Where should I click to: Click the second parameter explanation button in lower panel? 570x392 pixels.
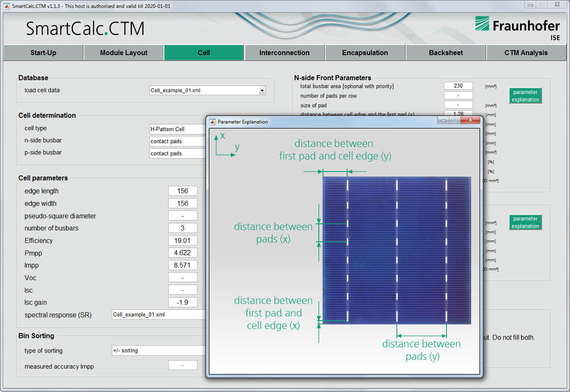point(525,222)
